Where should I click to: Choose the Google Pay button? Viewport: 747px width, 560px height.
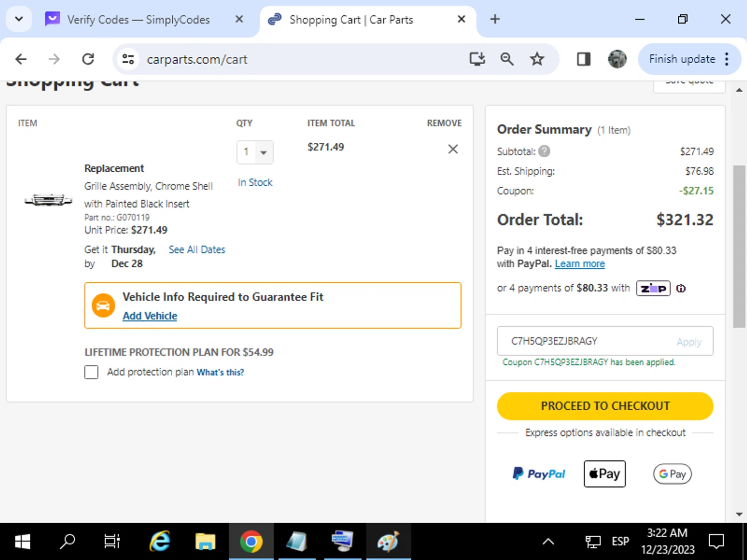[x=672, y=473]
